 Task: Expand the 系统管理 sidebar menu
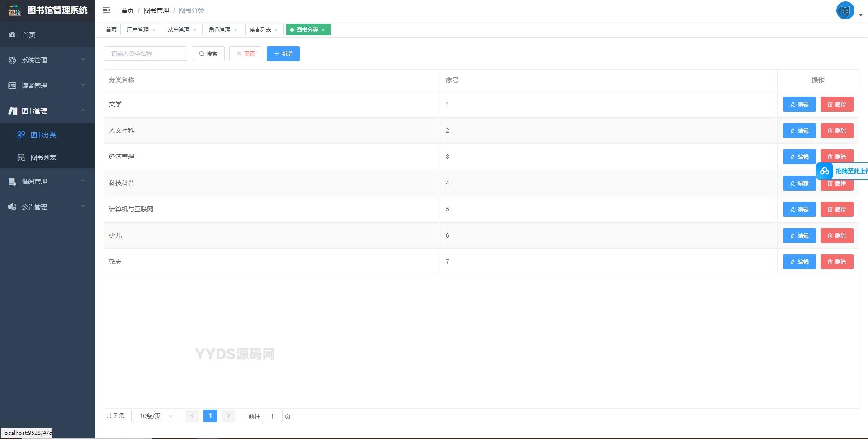(47, 60)
